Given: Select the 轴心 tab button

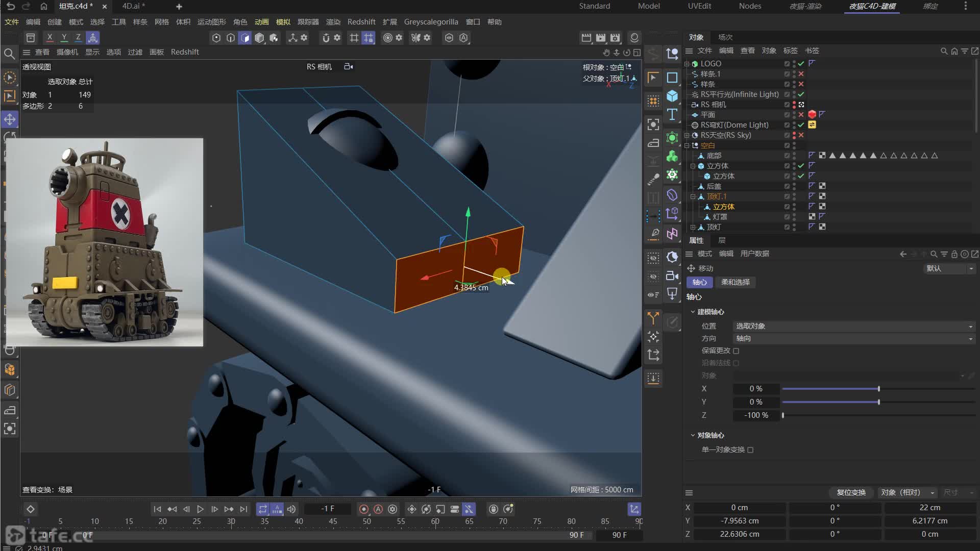Looking at the screenshot, I should [x=699, y=282].
